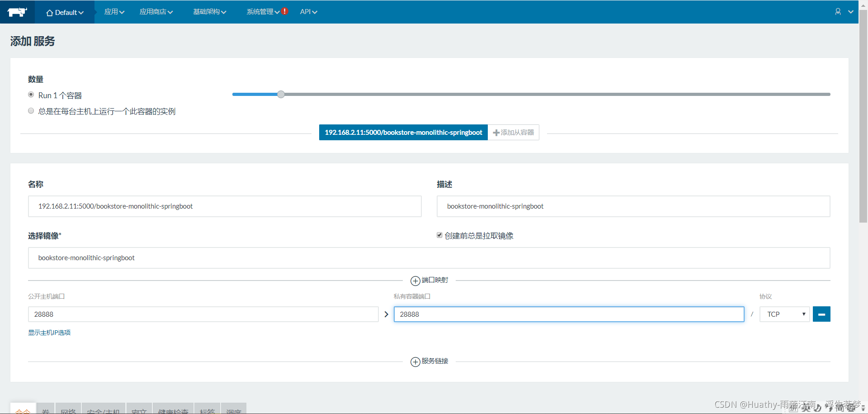Open the user account avatar menu
Image resolution: width=868 pixels, height=414 pixels.
(838, 12)
